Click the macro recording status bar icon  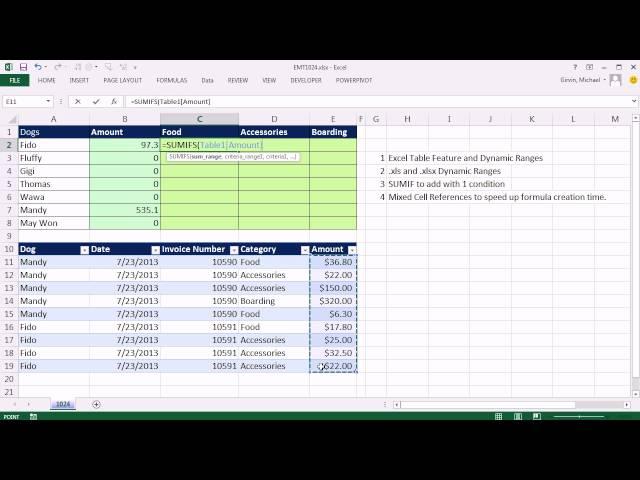(x=33, y=416)
